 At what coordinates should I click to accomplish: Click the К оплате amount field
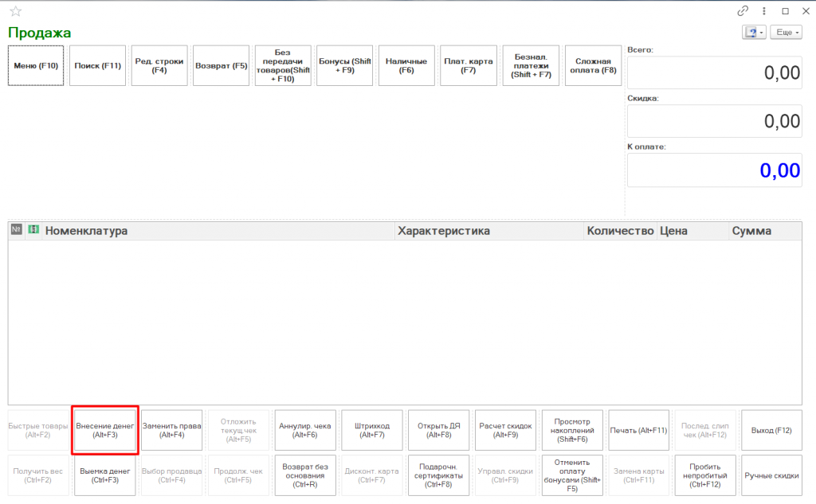(x=714, y=170)
